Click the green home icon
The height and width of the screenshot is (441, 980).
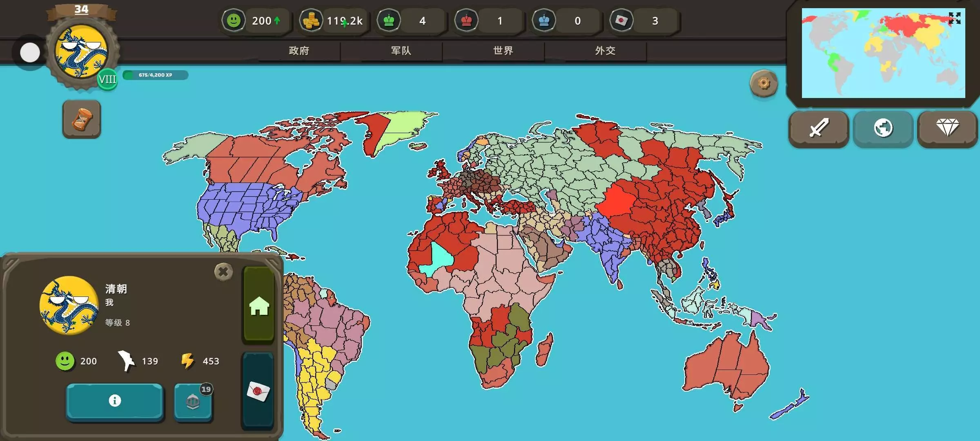pyautogui.click(x=259, y=305)
